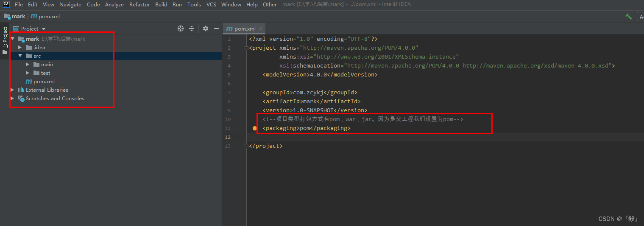Open the Code menu
The width and height of the screenshot is (644, 226).
[x=93, y=5]
